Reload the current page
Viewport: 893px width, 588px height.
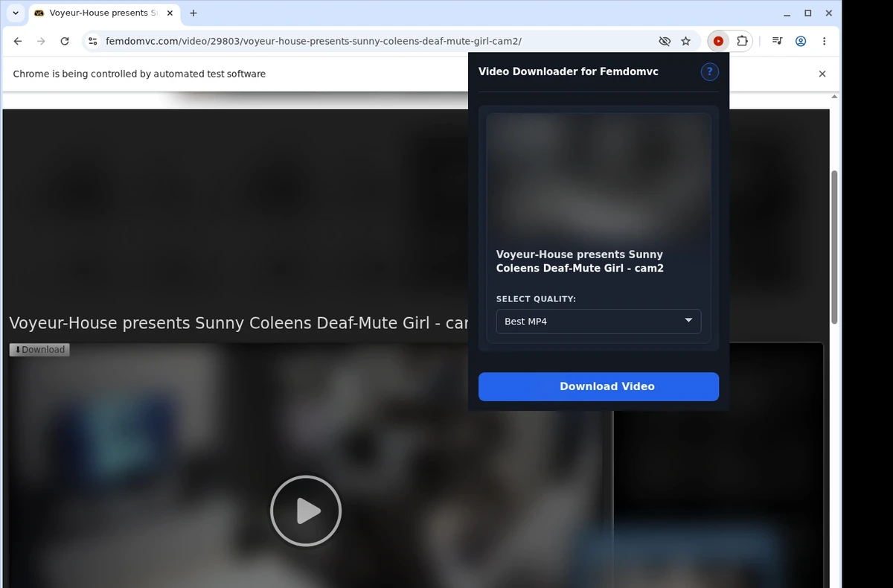[x=65, y=42]
